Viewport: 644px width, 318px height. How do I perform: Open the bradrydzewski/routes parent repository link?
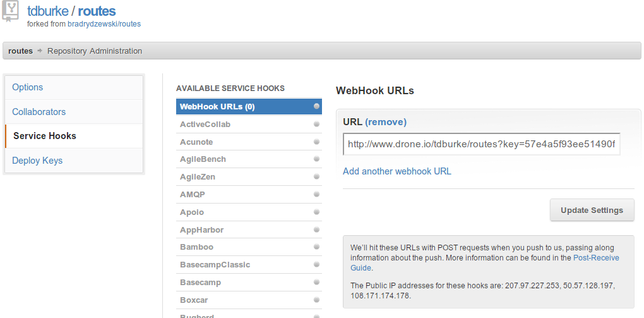[x=104, y=24]
